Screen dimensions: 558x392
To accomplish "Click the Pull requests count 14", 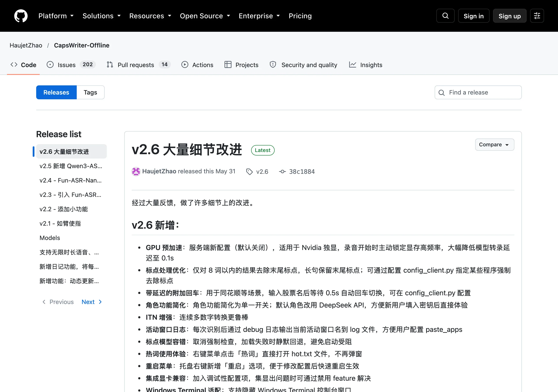I will point(165,64).
